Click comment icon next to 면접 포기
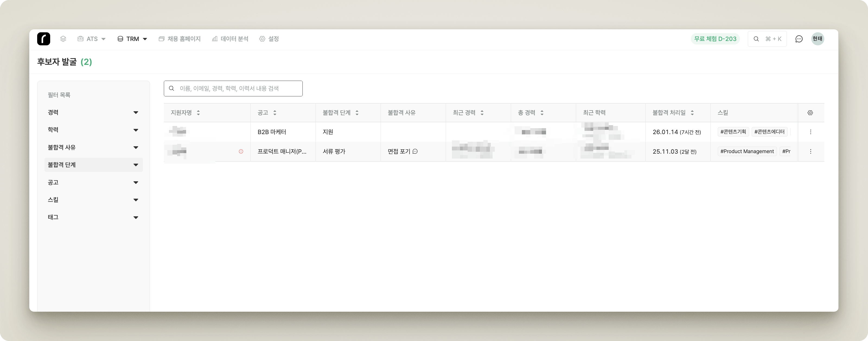The width and height of the screenshot is (868, 341). pyautogui.click(x=415, y=151)
